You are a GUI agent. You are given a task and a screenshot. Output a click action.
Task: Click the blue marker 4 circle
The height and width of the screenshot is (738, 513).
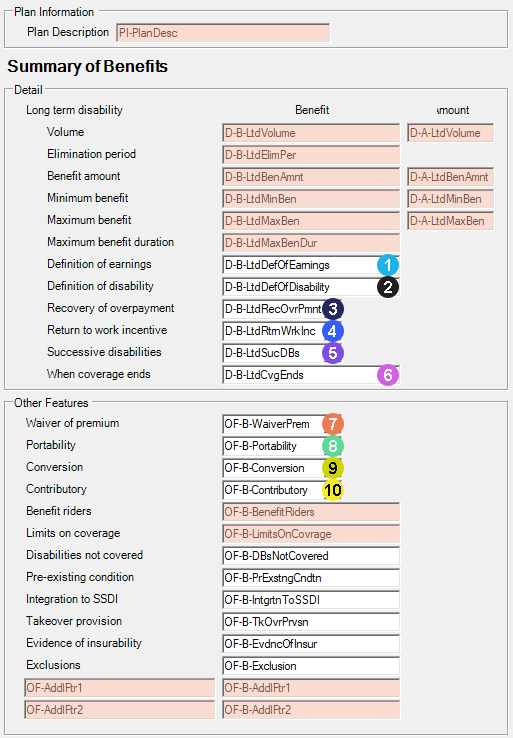(333, 331)
